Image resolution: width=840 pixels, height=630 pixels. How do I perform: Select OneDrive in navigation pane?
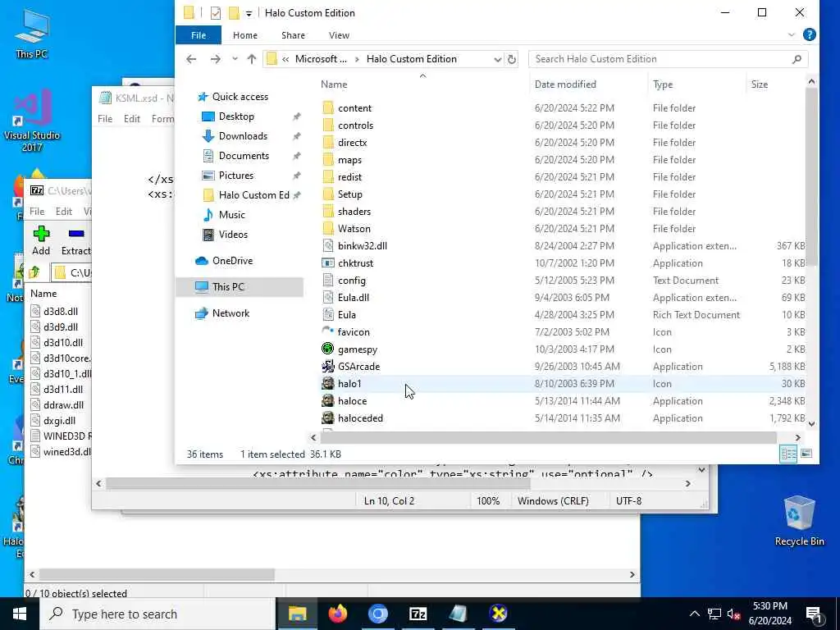(232, 261)
